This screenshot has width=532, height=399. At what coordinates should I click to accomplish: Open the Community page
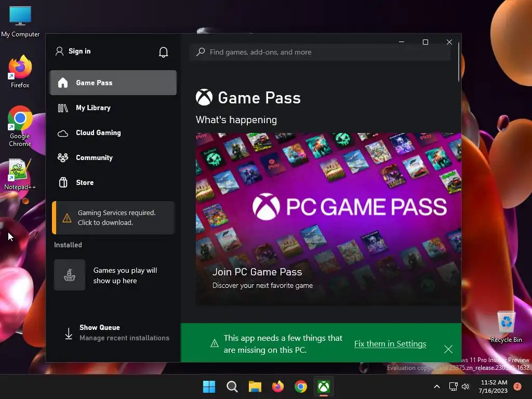tap(113, 158)
